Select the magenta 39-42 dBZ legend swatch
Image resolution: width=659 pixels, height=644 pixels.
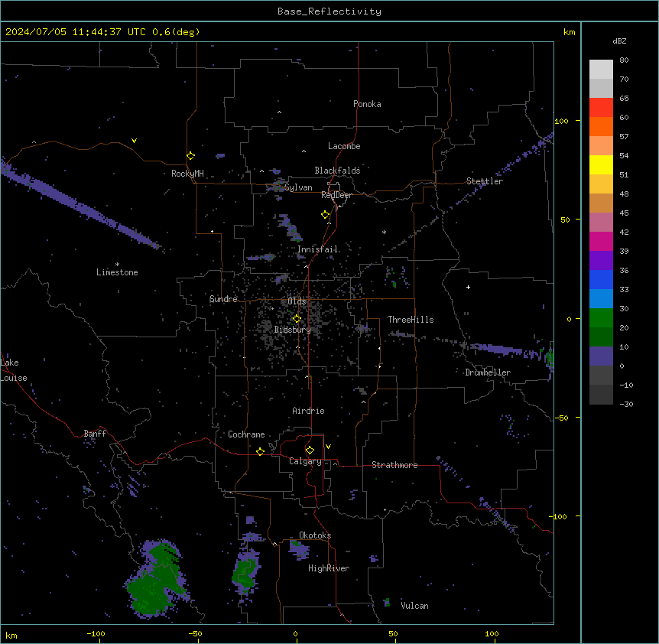click(x=601, y=241)
